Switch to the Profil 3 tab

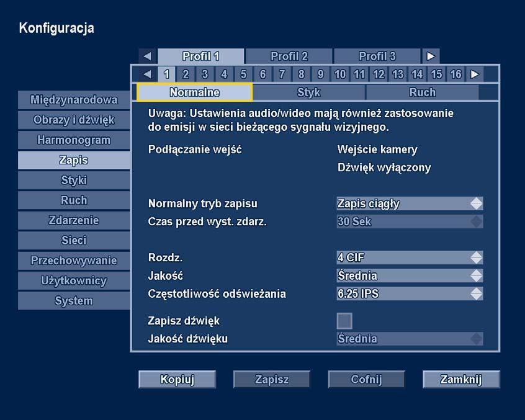coord(377,56)
